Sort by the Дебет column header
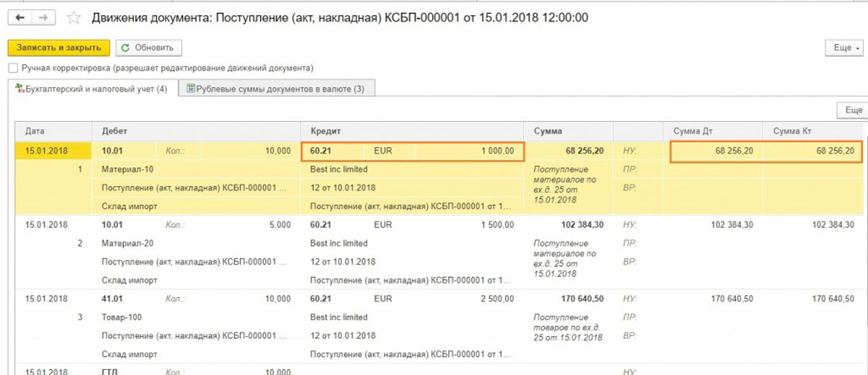The image size is (868, 375). pyautogui.click(x=115, y=132)
